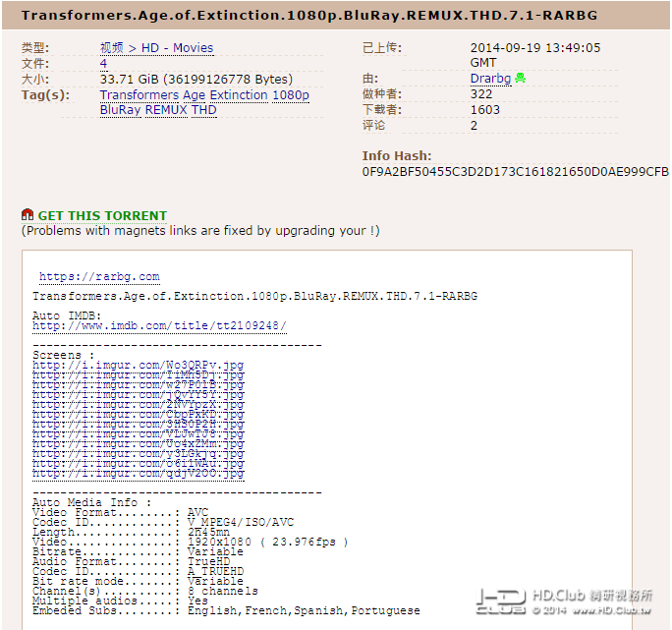
Task: Click the green skull icon next to Drarbg
Action: coord(521,78)
